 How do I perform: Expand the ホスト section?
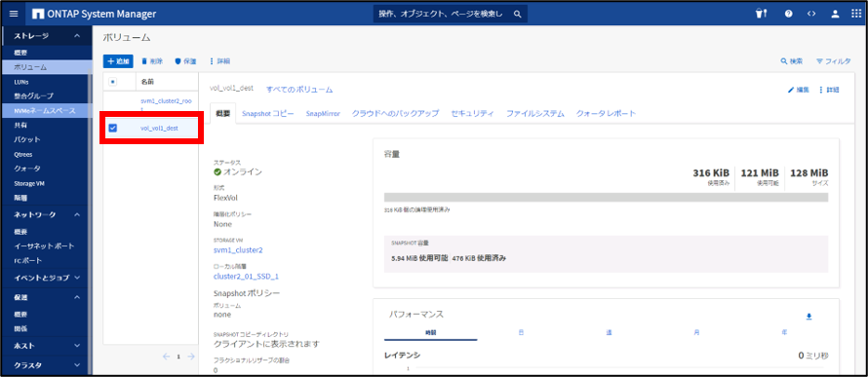click(x=77, y=346)
